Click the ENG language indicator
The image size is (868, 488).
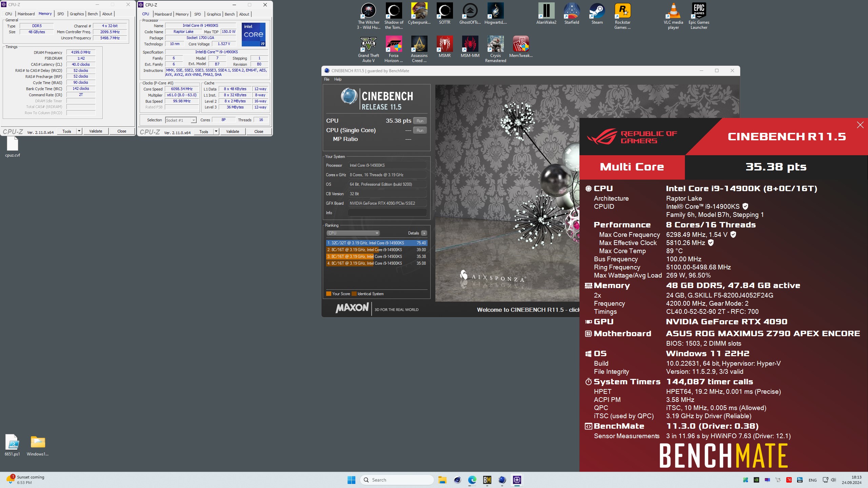coord(813,480)
